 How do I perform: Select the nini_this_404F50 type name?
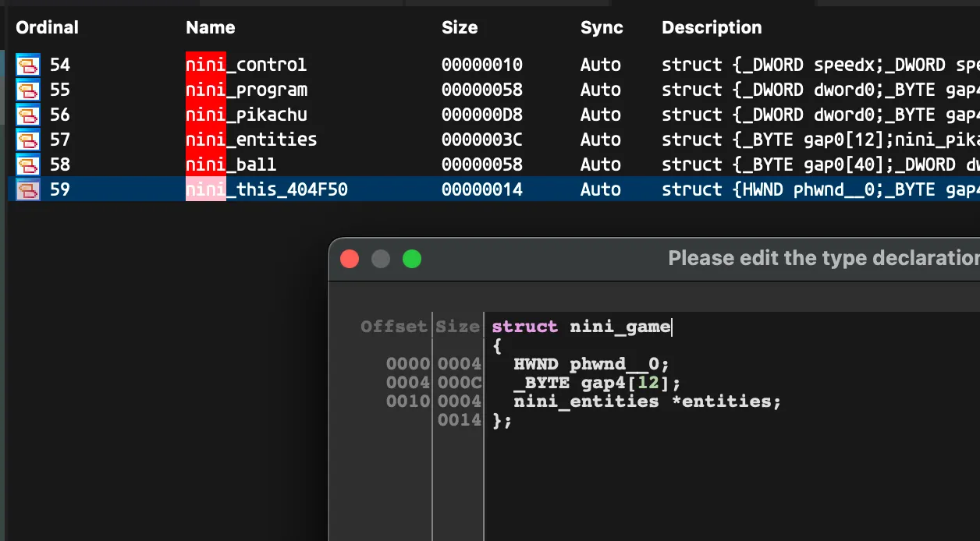click(267, 189)
